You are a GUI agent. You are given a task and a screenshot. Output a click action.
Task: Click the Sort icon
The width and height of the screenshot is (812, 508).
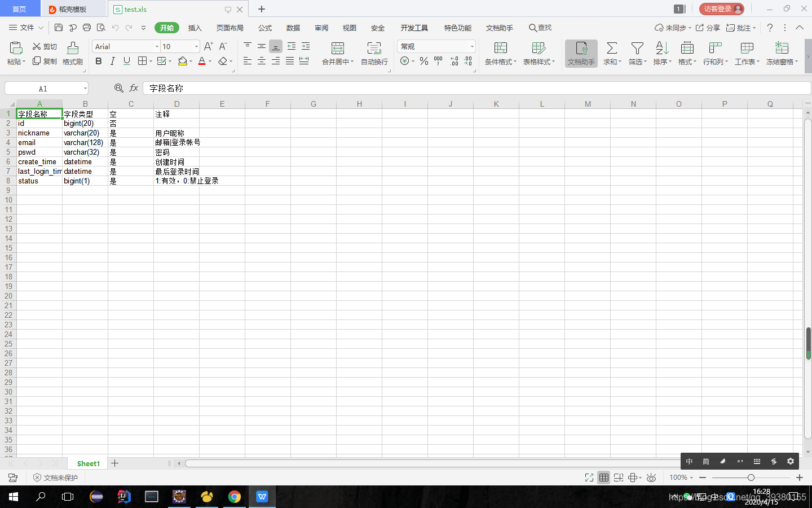pyautogui.click(x=662, y=48)
